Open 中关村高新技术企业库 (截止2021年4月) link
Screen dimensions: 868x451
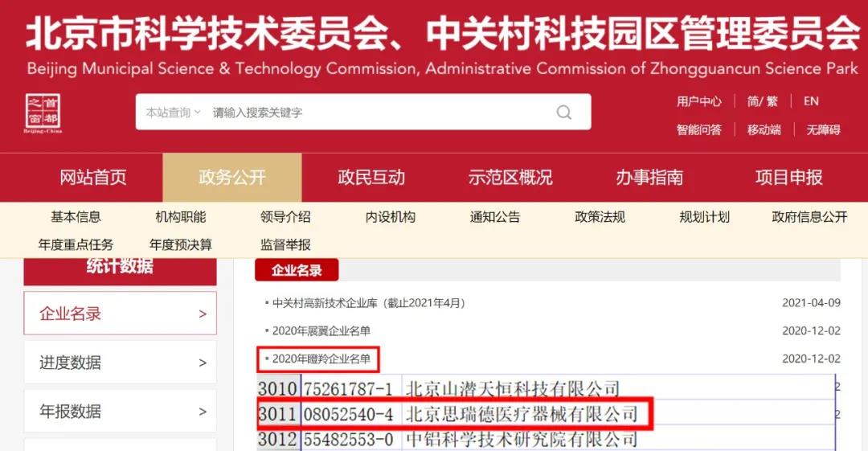[x=368, y=303]
